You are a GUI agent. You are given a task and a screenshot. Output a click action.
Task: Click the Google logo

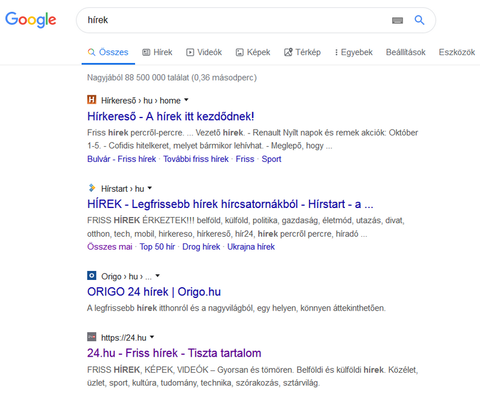coord(31,20)
